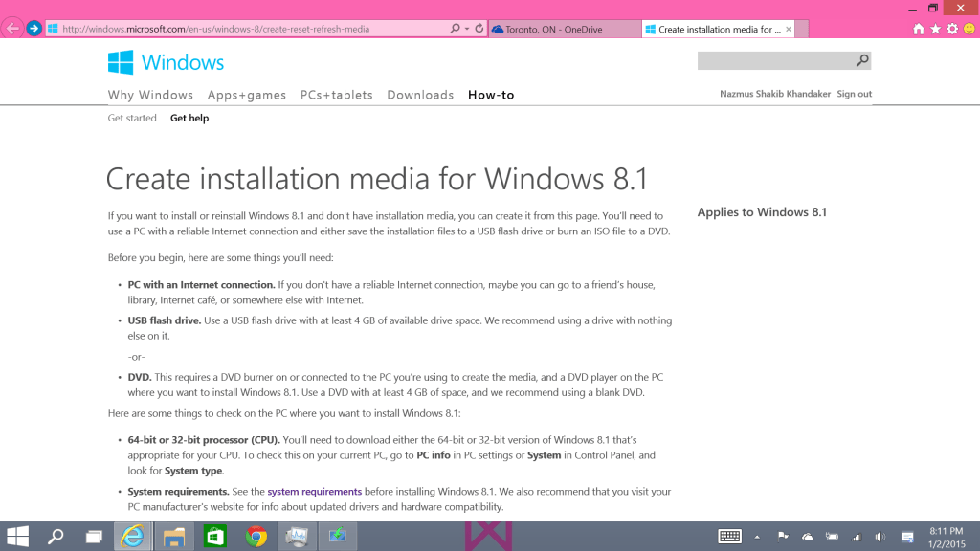
Task: Click Nazmus Shakib Khandaker account name
Action: [775, 94]
